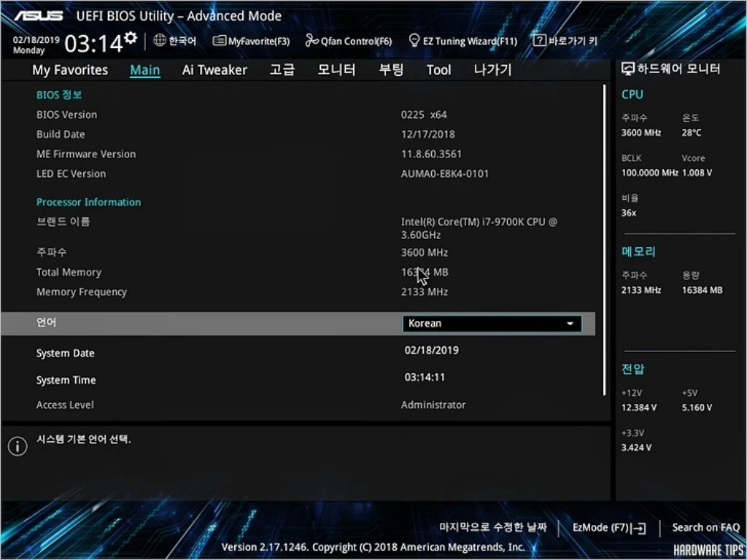Viewport: 747px width, 560px height.
Task: Click the System Date label
Action: [65, 354]
